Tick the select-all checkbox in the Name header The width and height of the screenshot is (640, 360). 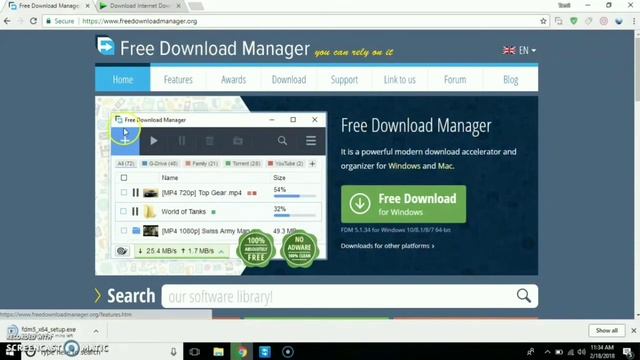click(x=124, y=178)
